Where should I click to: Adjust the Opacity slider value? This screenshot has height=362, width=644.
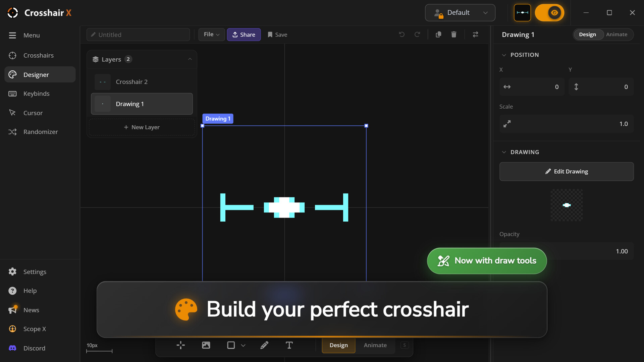(x=567, y=251)
